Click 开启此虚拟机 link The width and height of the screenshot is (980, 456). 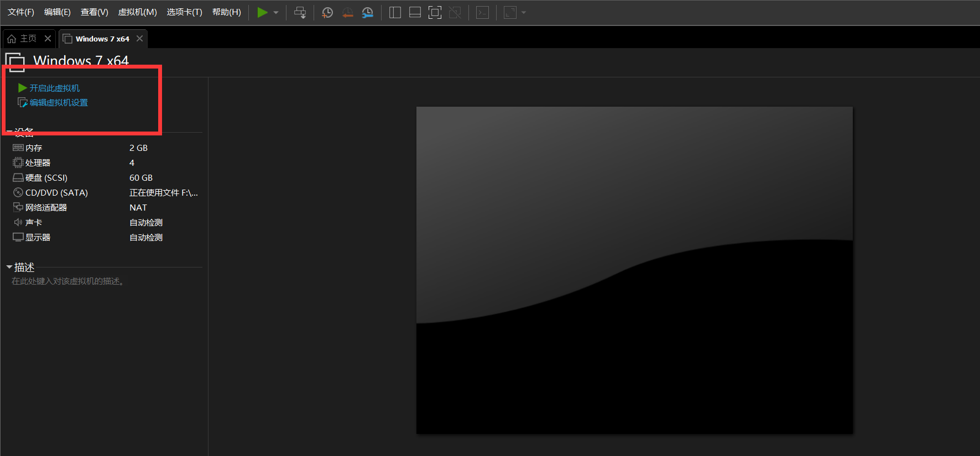[55, 88]
